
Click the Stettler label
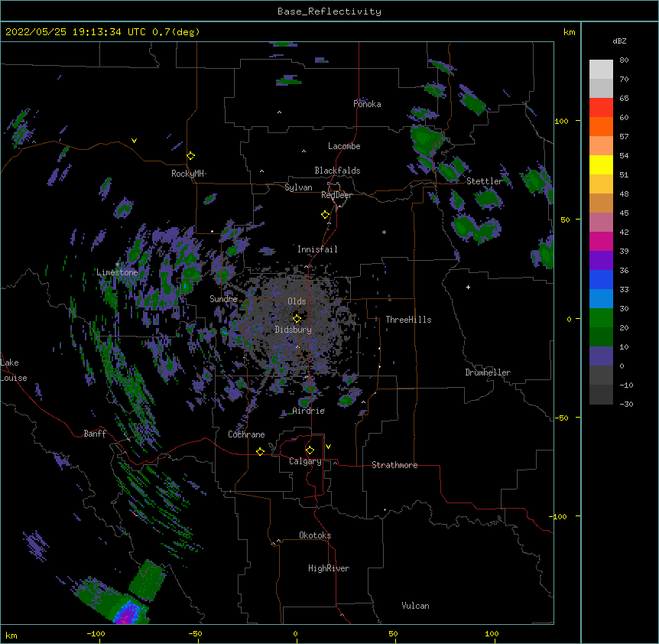(x=485, y=181)
